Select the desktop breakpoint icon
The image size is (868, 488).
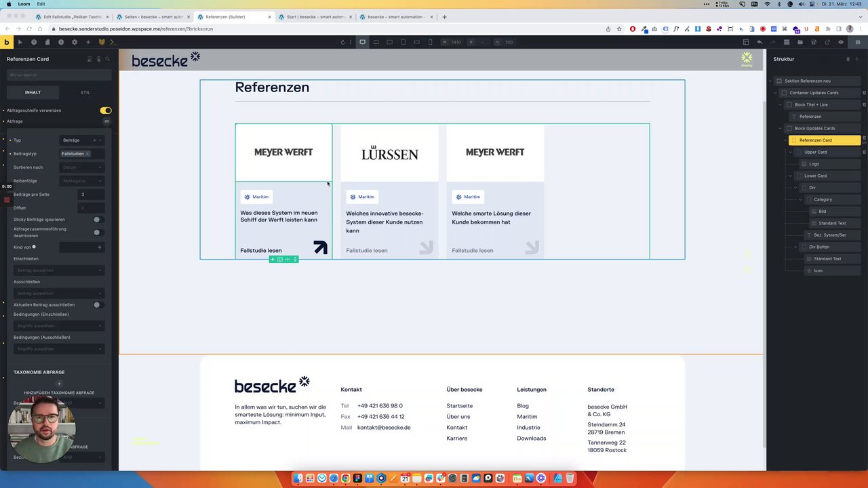[x=362, y=42]
